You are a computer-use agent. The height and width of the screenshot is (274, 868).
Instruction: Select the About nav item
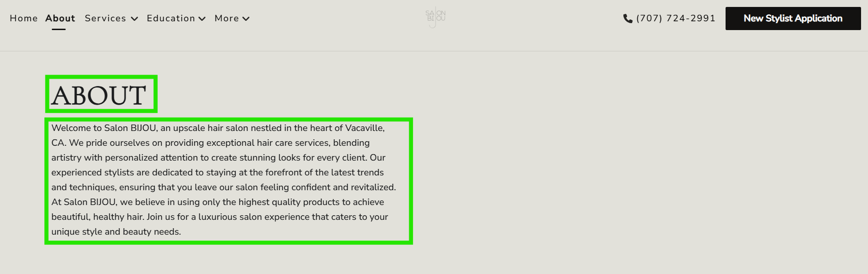point(60,19)
